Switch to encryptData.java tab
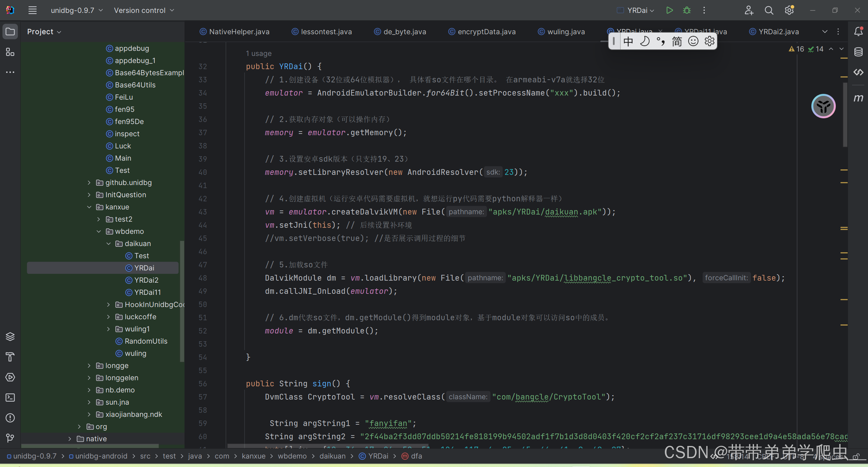868x467 pixels. coord(482,32)
